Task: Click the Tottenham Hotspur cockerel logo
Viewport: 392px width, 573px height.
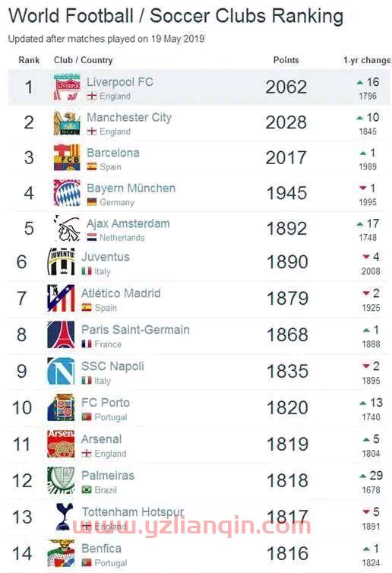Action: pyautogui.click(x=65, y=517)
